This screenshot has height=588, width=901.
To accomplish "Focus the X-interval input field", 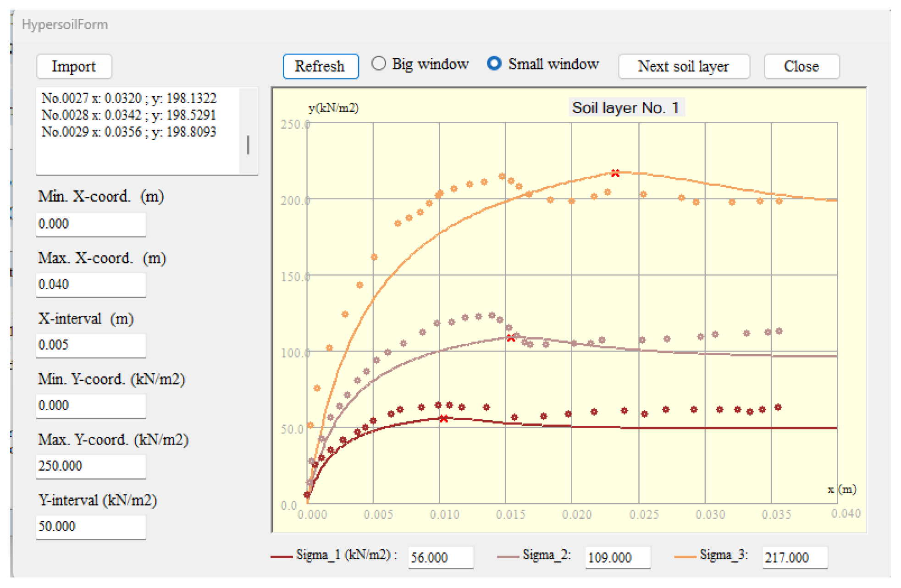I will [91, 345].
